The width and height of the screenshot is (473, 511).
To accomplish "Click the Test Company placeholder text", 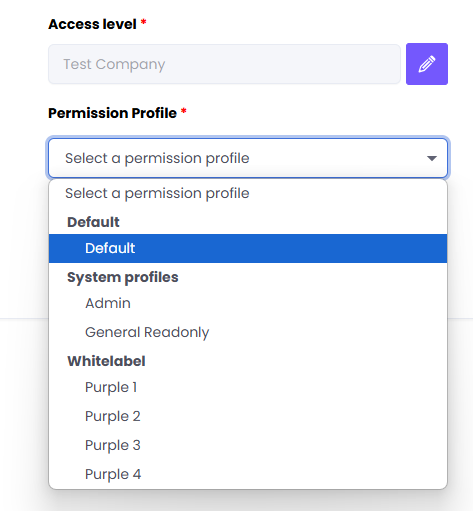I will coord(114,64).
